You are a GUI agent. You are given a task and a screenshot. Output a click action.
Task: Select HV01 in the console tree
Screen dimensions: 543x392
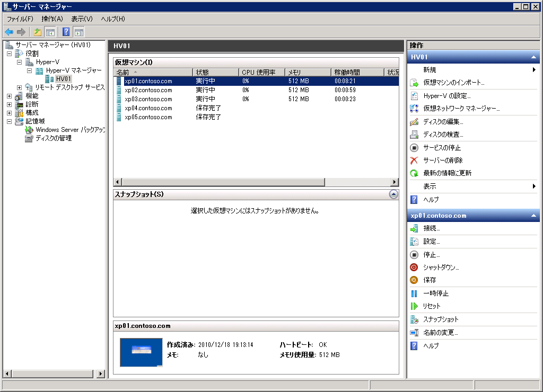64,79
